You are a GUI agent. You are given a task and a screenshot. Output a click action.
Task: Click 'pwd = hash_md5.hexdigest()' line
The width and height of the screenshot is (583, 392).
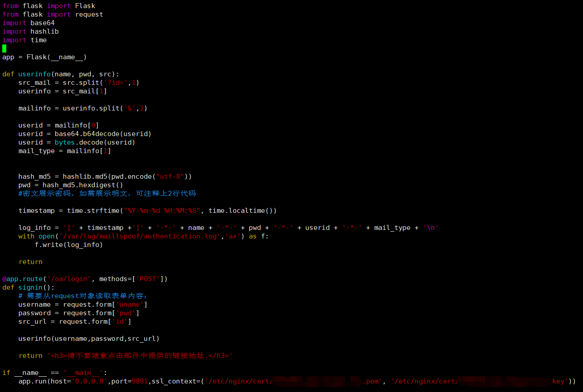71,185
